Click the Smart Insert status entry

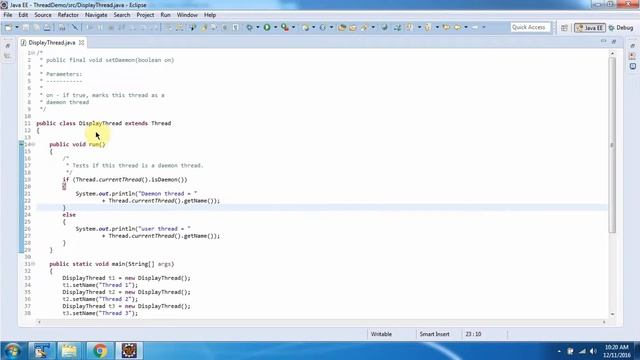435,334
